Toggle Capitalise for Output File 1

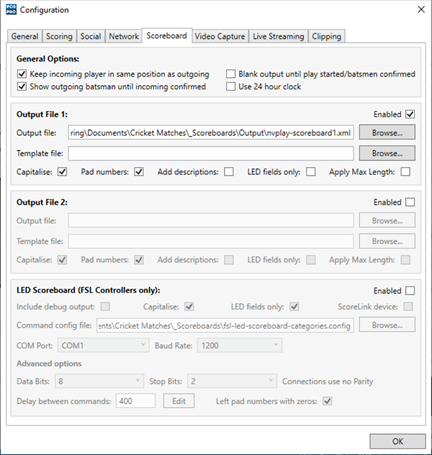(x=62, y=172)
